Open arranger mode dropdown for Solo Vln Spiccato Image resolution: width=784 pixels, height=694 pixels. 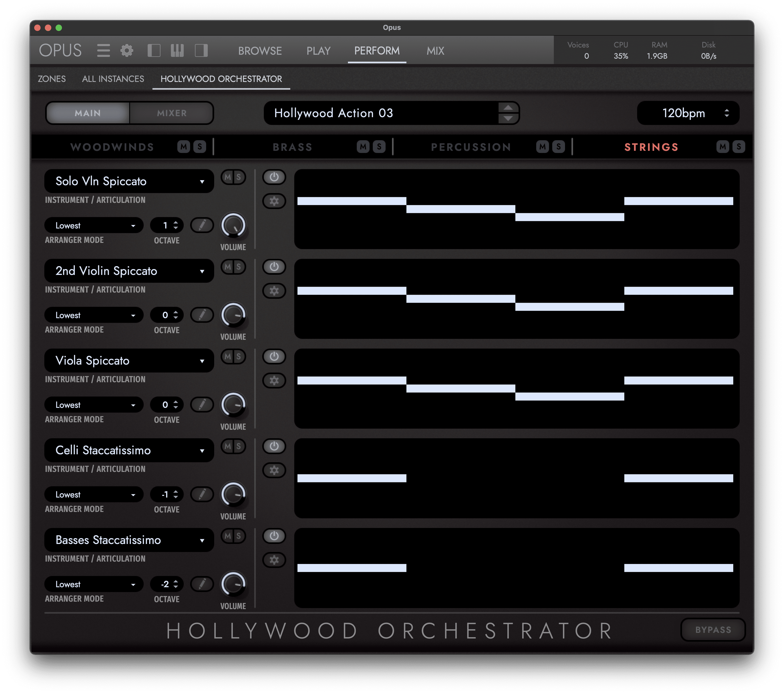pyautogui.click(x=94, y=225)
